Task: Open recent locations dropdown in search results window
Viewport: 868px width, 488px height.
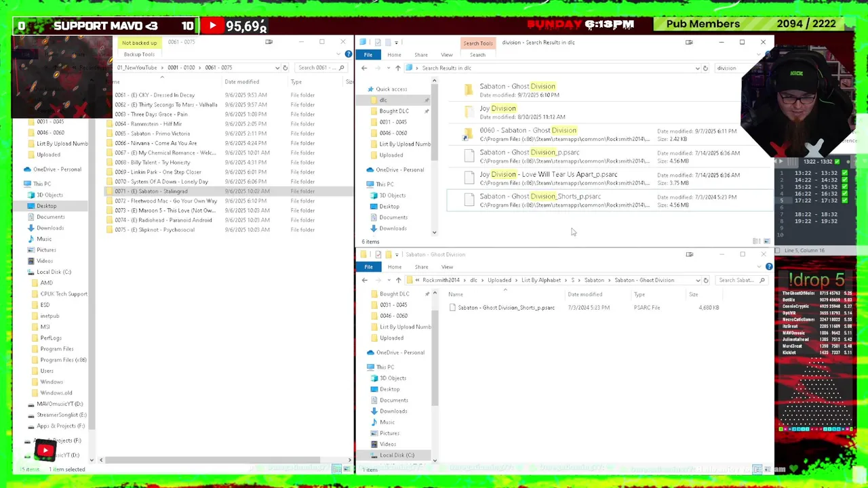Action: (x=388, y=68)
